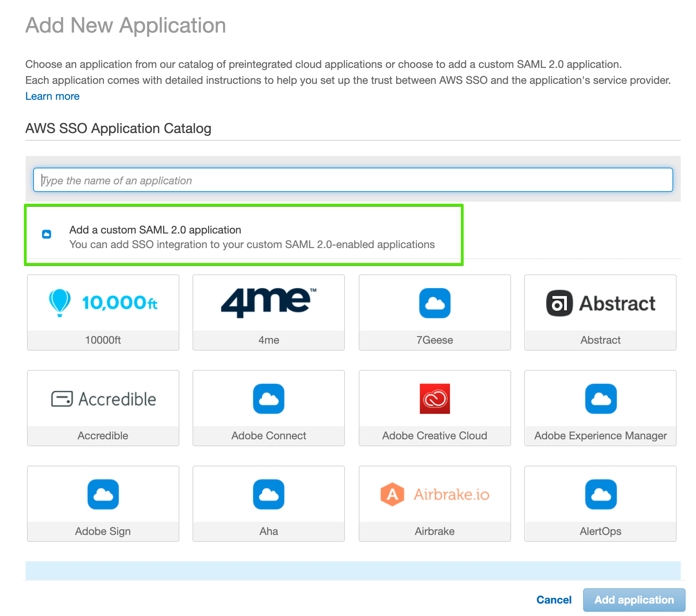Viewport: 696px width, 616px height.
Task: Click the 10,000ft balloon logo
Action: point(103,303)
